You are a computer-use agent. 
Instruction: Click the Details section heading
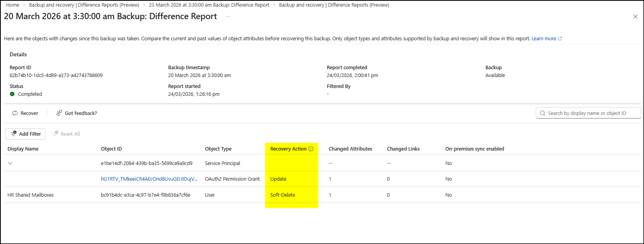[x=18, y=54]
